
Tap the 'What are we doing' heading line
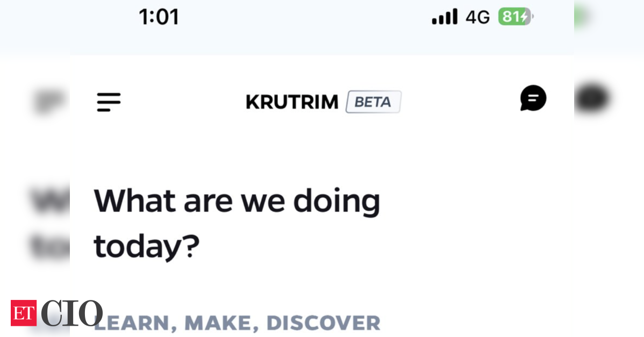[x=237, y=201]
